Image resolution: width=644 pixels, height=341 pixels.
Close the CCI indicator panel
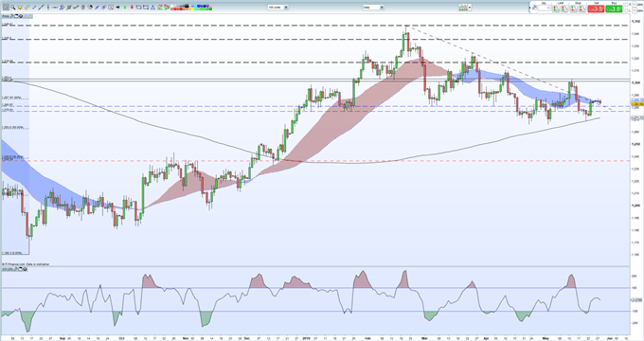26,269
